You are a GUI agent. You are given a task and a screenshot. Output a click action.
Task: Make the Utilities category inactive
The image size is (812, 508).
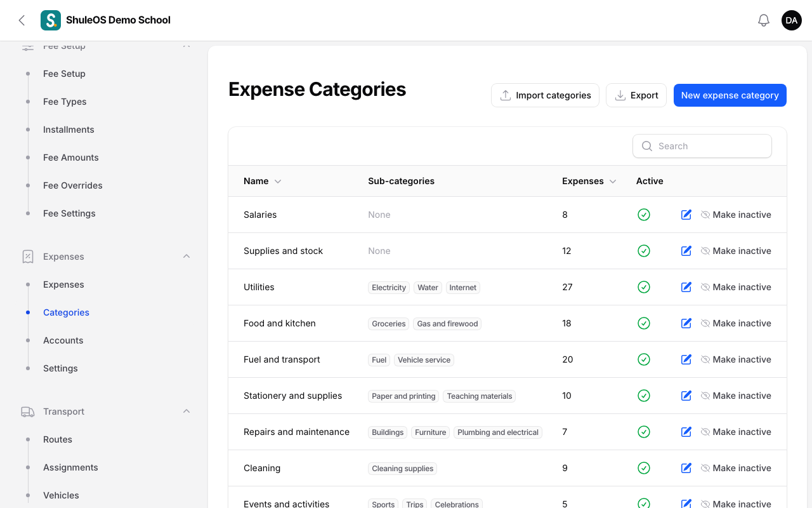[x=736, y=287]
